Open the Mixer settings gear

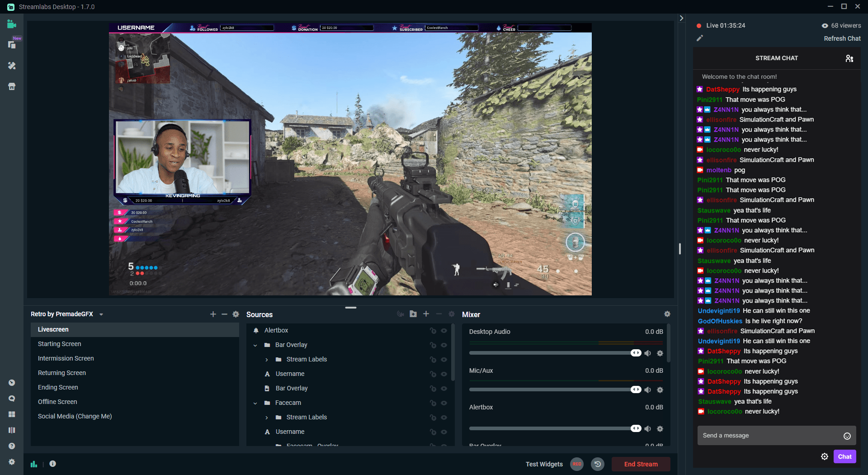[x=667, y=314]
